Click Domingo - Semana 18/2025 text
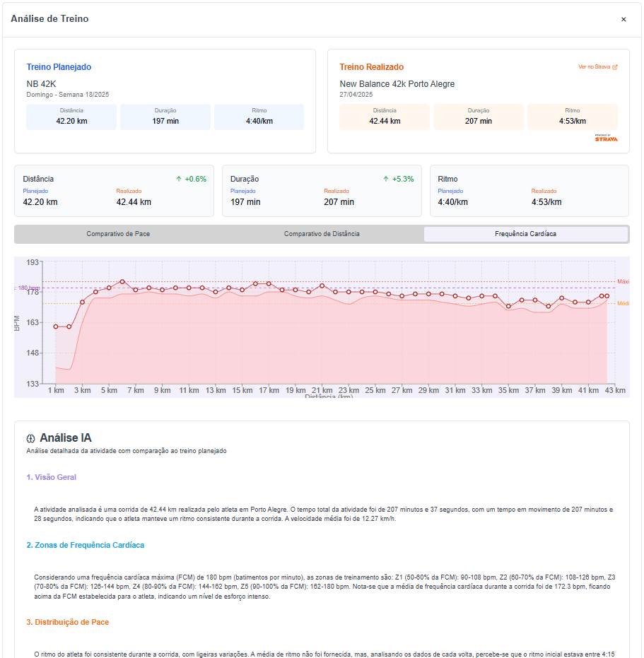The height and width of the screenshot is (658, 644). (x=68, y=95)
